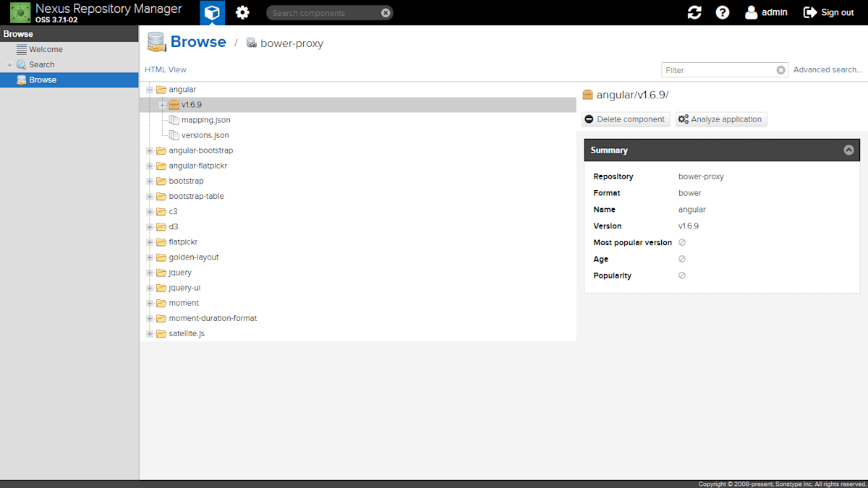Click the bower-proxy repository icon

coord(251,43)
